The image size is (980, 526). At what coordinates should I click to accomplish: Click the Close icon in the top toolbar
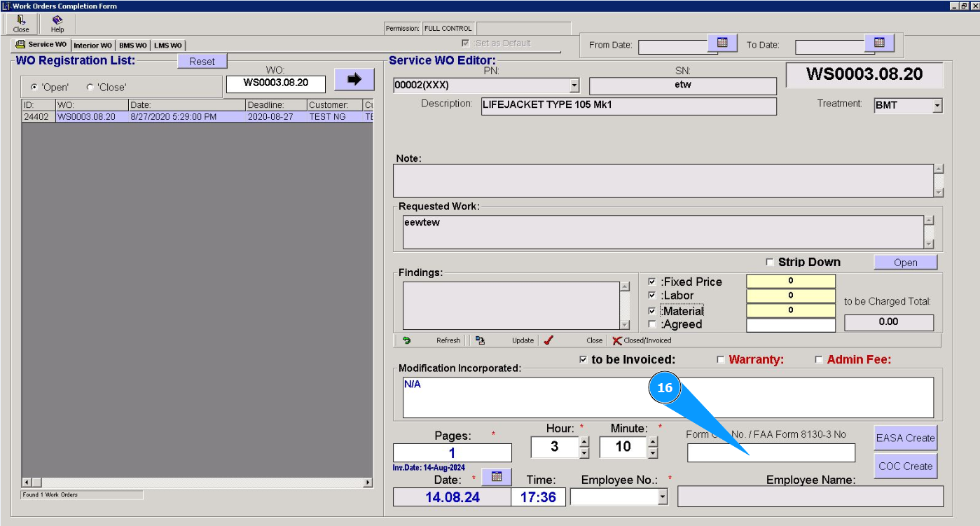coord(21,25)
